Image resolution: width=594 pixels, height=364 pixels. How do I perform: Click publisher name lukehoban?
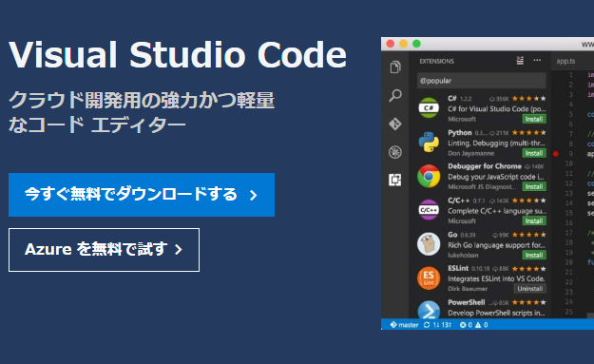coord(463,255)
